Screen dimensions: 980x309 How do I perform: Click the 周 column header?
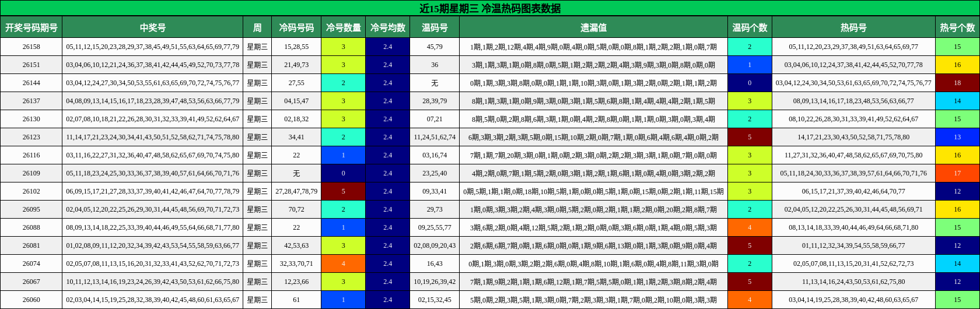pyautogui.click(x=257, y=27)
